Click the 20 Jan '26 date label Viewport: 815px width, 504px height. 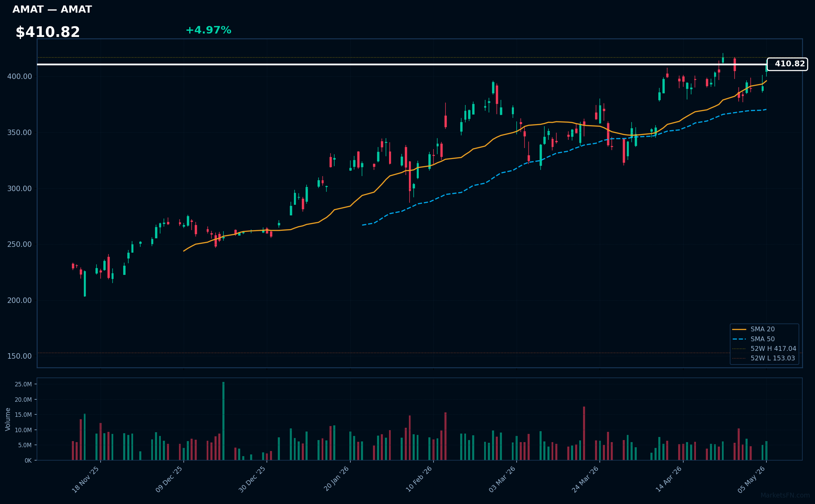pos(336,479)
